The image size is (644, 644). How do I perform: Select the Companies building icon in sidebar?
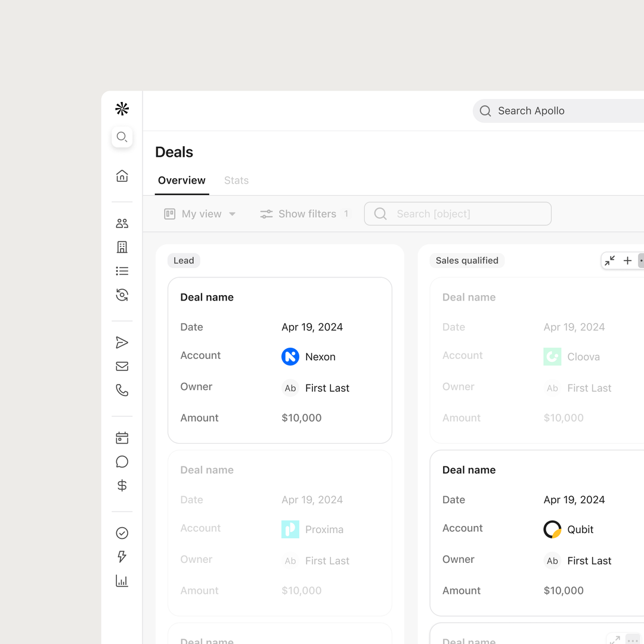tap(122, 247)
